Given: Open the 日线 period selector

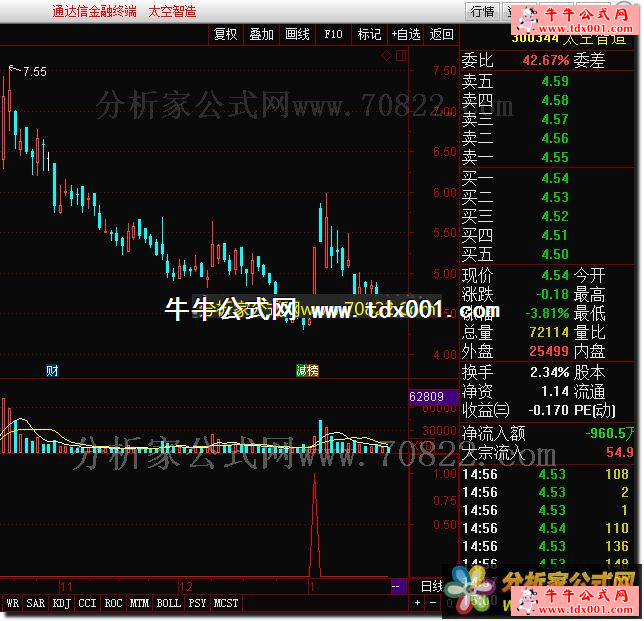Looking at the screenshot, I should (x=432, y=586).
